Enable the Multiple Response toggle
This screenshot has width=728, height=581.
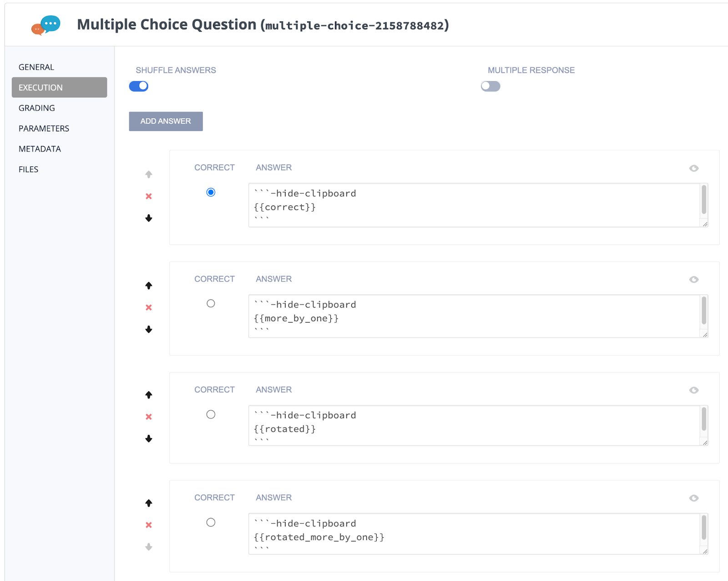[490, 86]
